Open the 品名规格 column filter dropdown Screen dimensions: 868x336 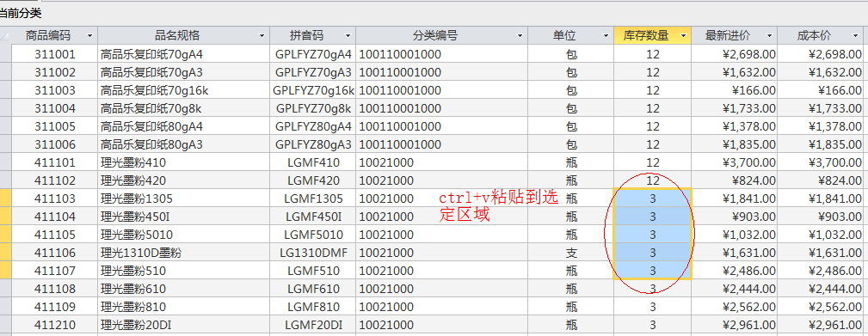(x=262, y=36)
